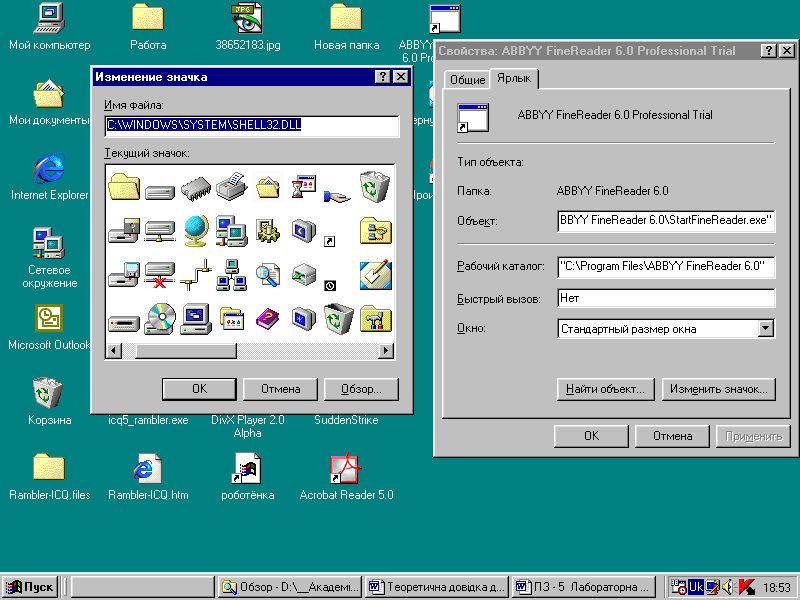Click the icon list horizontal scroll thumb

(x=186, y=351)
